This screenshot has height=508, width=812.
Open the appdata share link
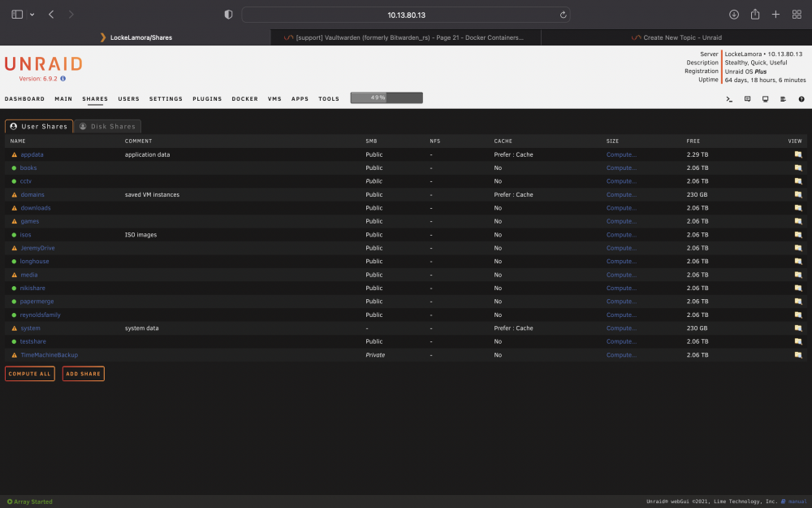click(32, 154)
